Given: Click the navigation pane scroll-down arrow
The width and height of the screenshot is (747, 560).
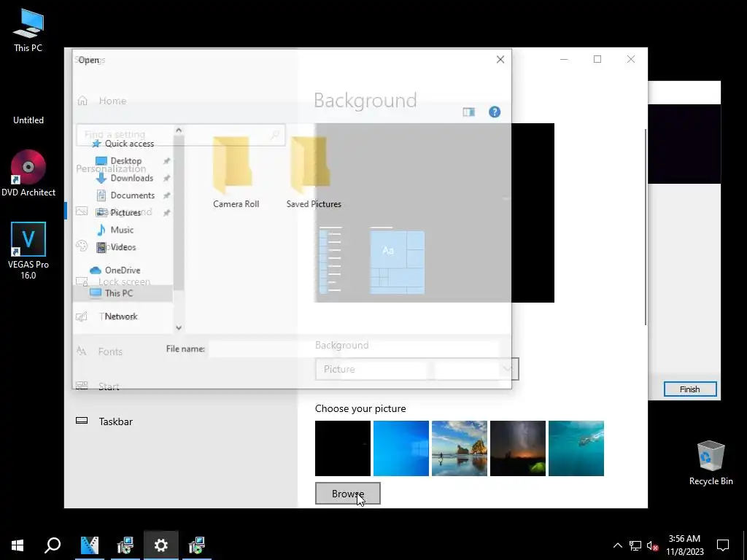Looking at the screenshot, I should point(179,327).
